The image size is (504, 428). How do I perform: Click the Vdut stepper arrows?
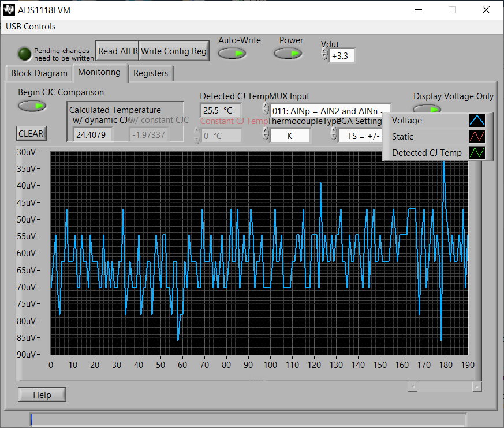[324, 54]
